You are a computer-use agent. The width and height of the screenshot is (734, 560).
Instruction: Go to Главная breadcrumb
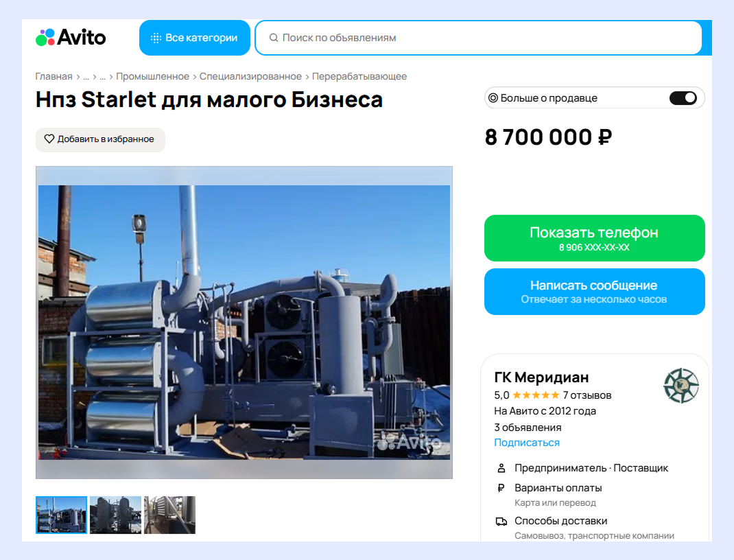tap(54, 76)
